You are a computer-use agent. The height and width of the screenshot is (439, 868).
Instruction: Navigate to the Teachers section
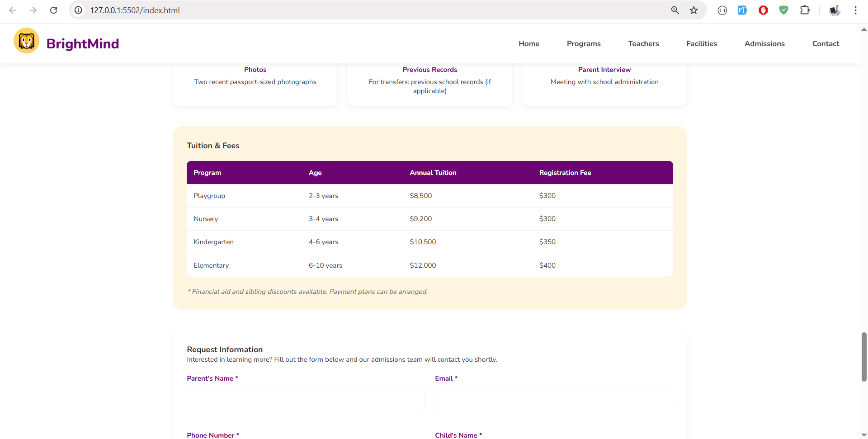[x=643, y=43]
